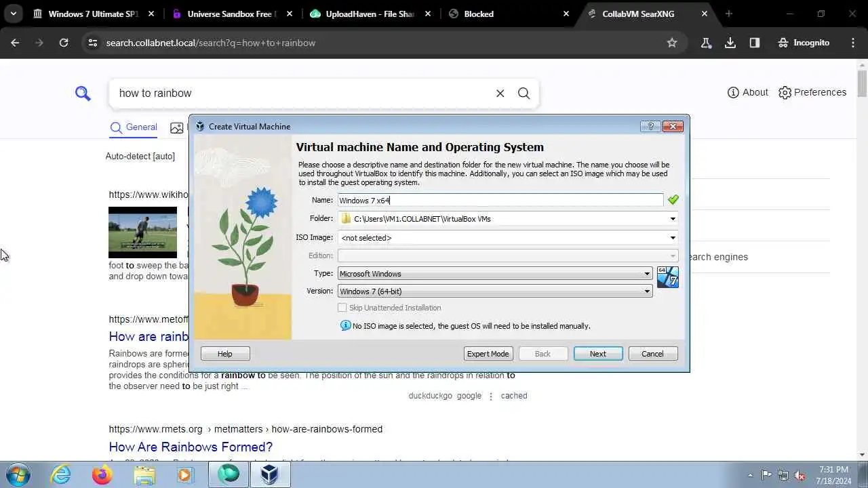
Task: Open the Type dropdown showing Microsoft Windows
Action: (x=495, y=274)
